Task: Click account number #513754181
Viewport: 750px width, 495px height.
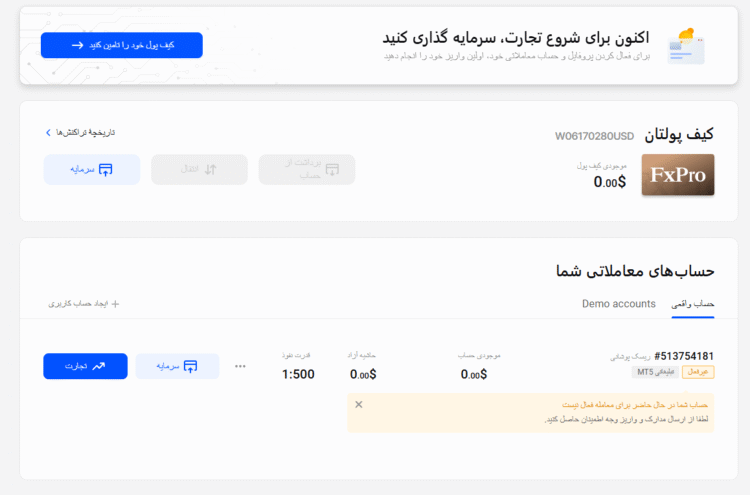Action: point(684,356)
